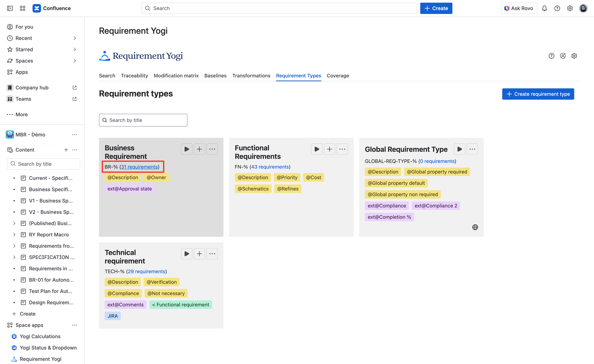
Task: Expand the Recent section in the sidebar
Action: pyautogui.click(x=74, y=38)
